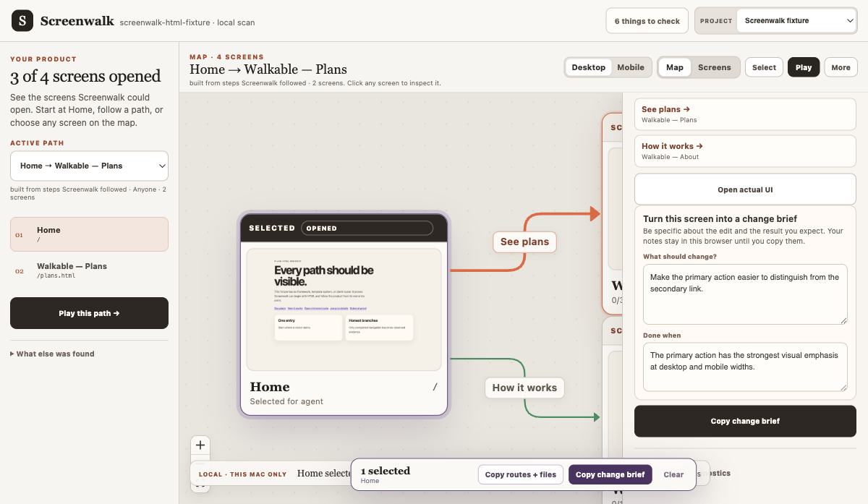Click purple Copy change brief in selection bar
Image resolution: width=868 pixels, height=504 pixels.
(x=610, y=474)
